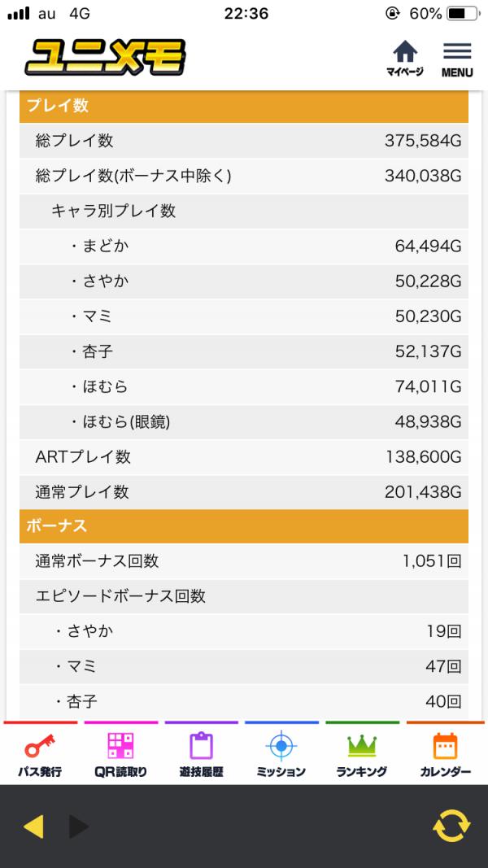
Task: Open the 遊技履歴 clipboard icon
Action: (x=202, y=754)
